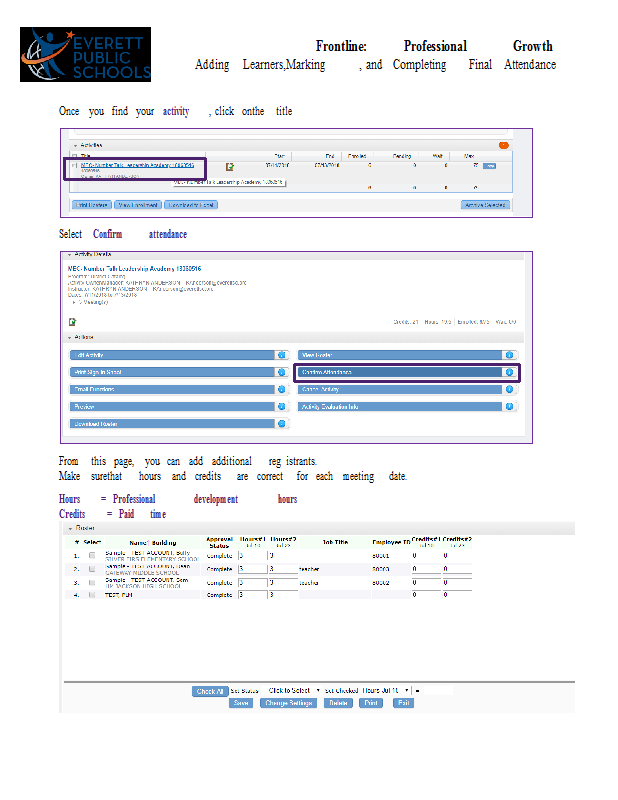Click the Print Sign In Sheet action

point(172,372)
